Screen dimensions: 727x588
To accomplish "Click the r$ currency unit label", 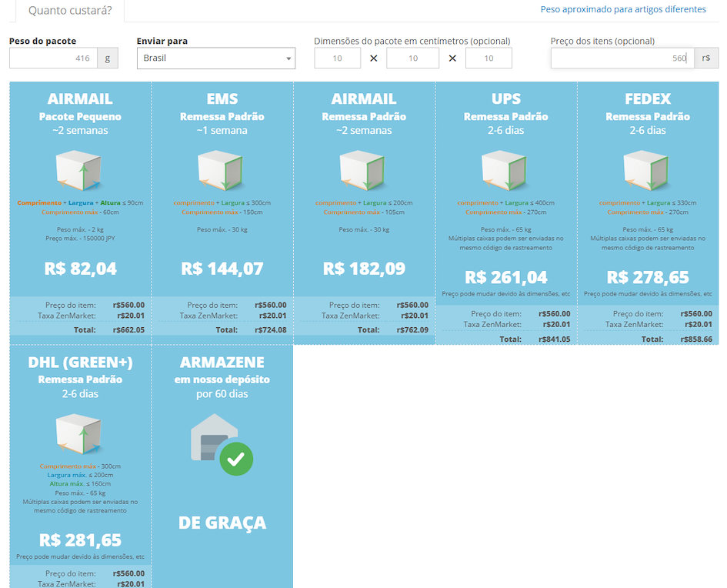I will tap(706, 58).
